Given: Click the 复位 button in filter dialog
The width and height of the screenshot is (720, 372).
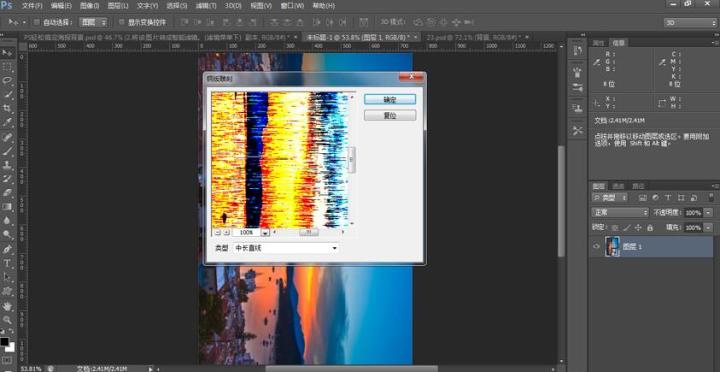Looking at the screenshot, I should (390, 115).
